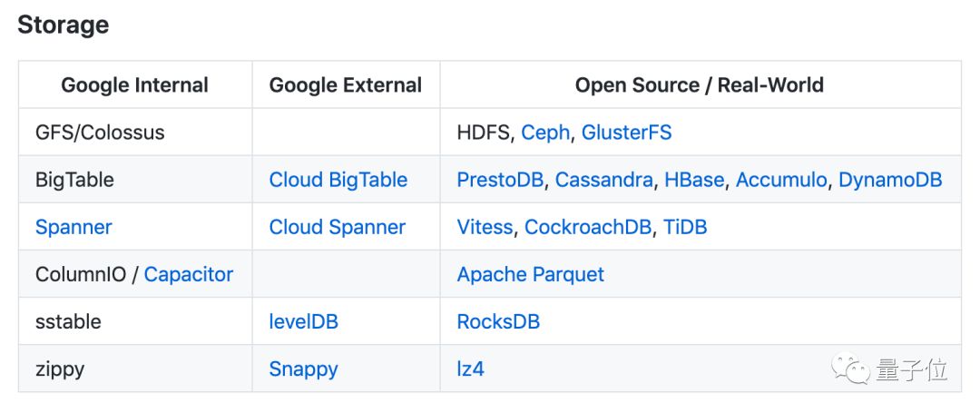
Task: Open the TiDB link
Action: [685, 227]
